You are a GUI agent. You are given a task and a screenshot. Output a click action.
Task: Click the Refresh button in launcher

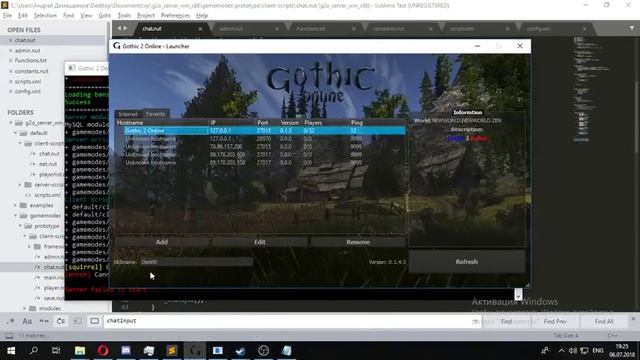click(467, 262)
